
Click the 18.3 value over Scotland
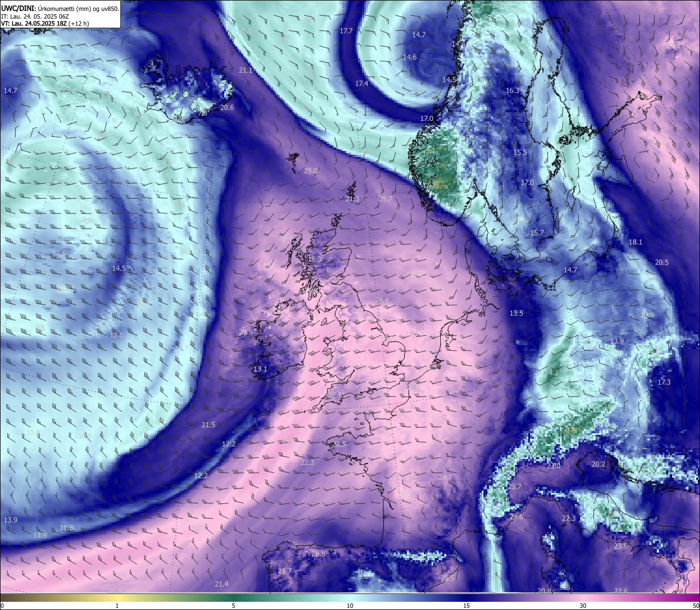(314, 259)
